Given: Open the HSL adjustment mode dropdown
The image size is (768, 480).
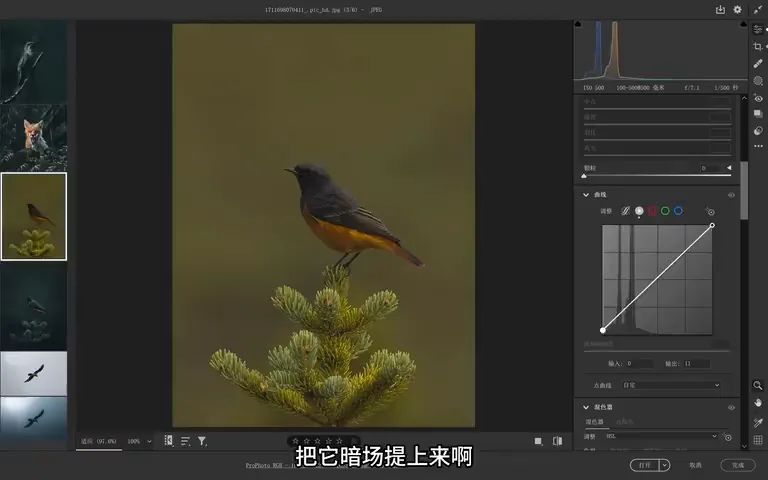Looking at the screenshot, I should click(661, 436).
